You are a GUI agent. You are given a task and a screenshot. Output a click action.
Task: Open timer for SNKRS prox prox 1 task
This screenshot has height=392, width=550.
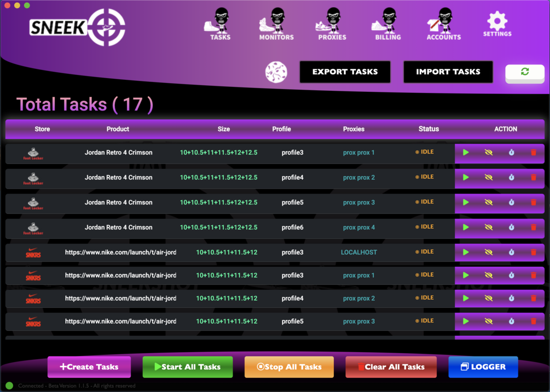point(511,275)
